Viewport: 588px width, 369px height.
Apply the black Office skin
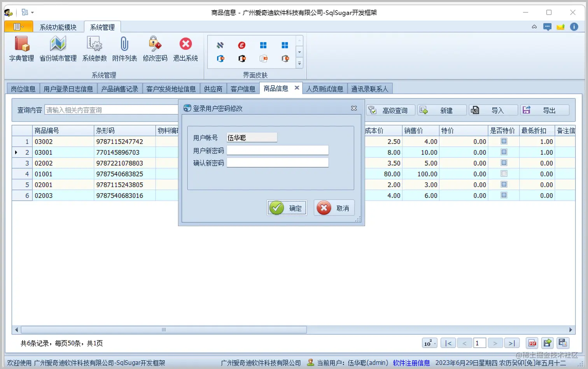click(x=242, y=59)
